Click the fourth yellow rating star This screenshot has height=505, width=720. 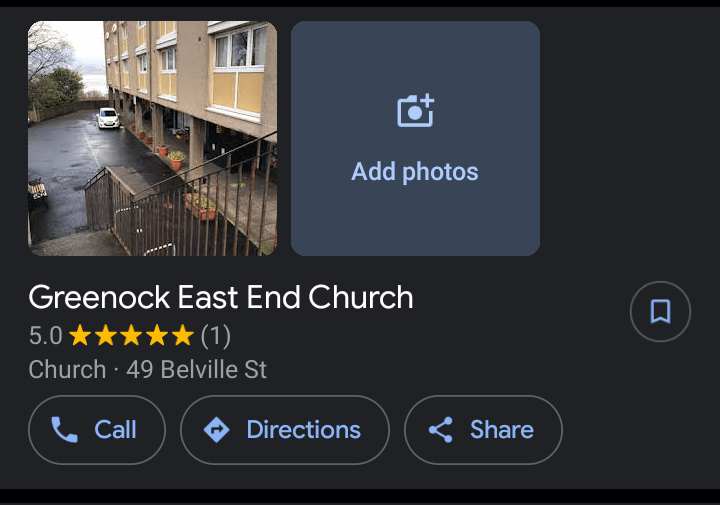coord(157,335)
